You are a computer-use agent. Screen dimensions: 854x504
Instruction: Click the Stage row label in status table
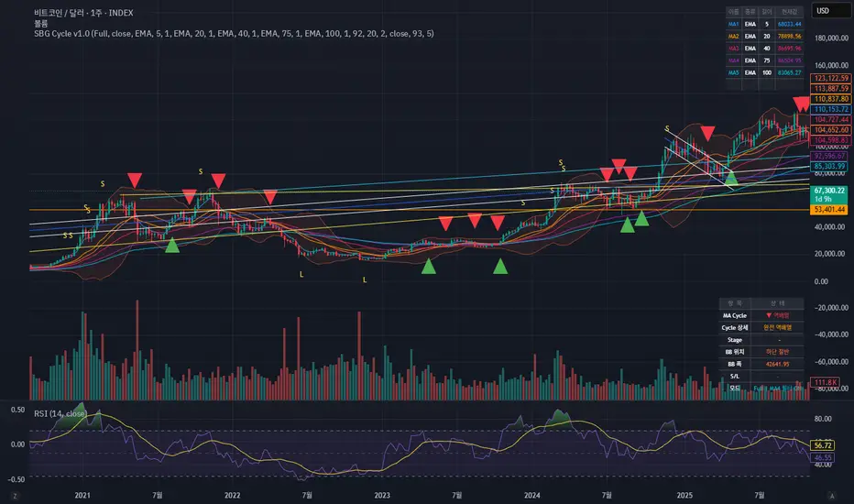click(735, 340)
